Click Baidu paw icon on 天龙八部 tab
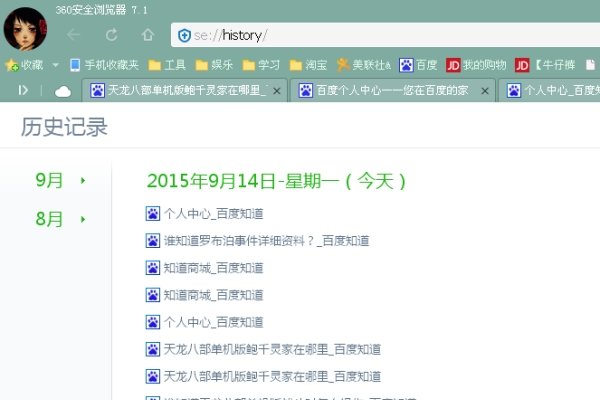The height and width of the screenshot is (400, 600). point(98,91)
